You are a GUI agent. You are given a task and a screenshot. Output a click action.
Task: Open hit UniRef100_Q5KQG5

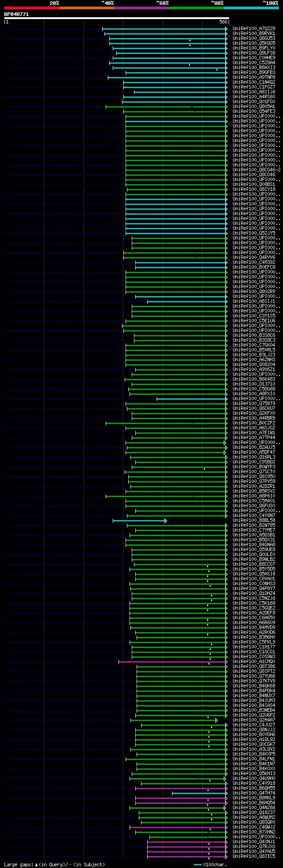pos(254,43)
